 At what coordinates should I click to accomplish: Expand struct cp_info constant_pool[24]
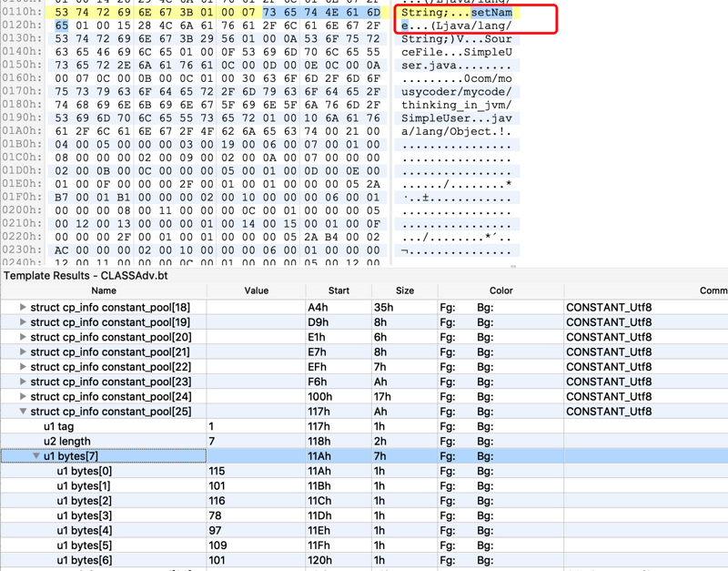point(22,396)
